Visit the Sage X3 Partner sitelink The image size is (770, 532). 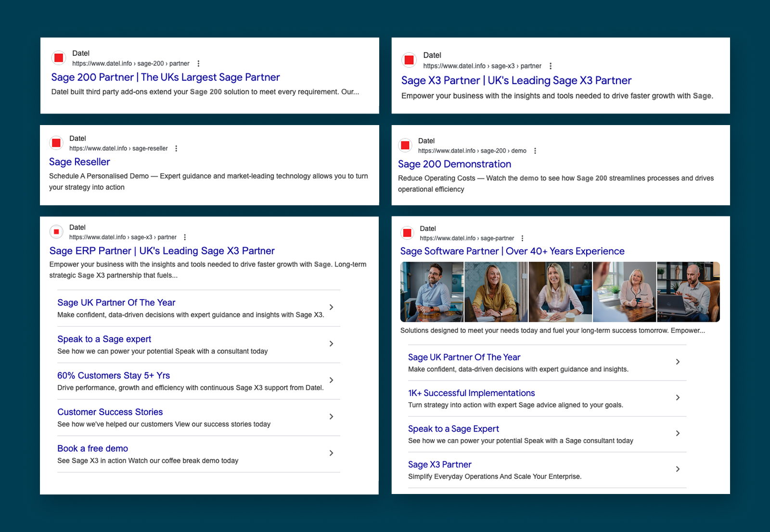tap(439, 464)
